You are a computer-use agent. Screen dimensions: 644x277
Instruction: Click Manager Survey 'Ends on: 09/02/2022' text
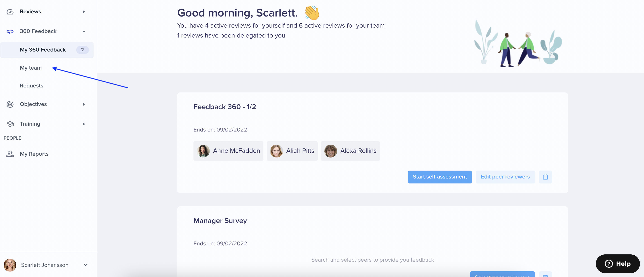(220, 244)
